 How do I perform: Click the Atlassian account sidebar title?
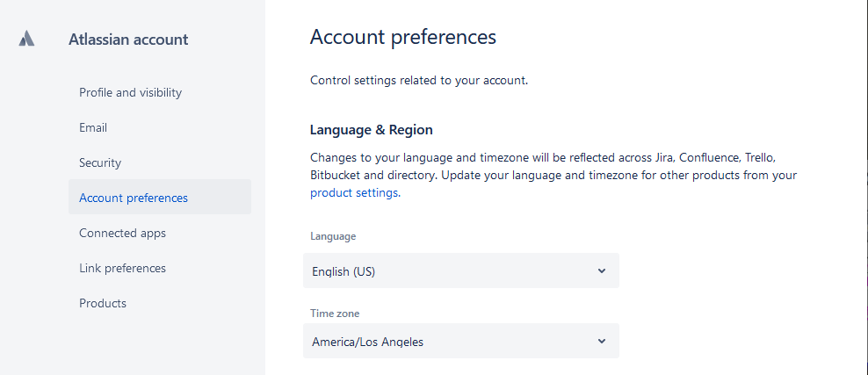128,40
